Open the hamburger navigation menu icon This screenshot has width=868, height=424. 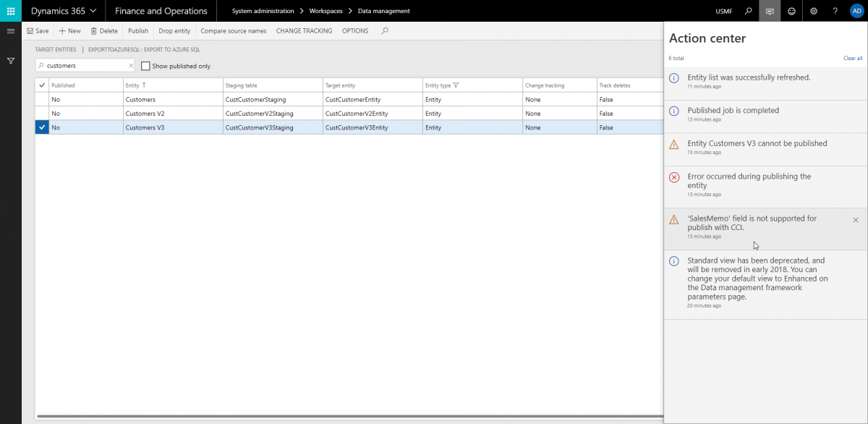[x=11, y=31]
